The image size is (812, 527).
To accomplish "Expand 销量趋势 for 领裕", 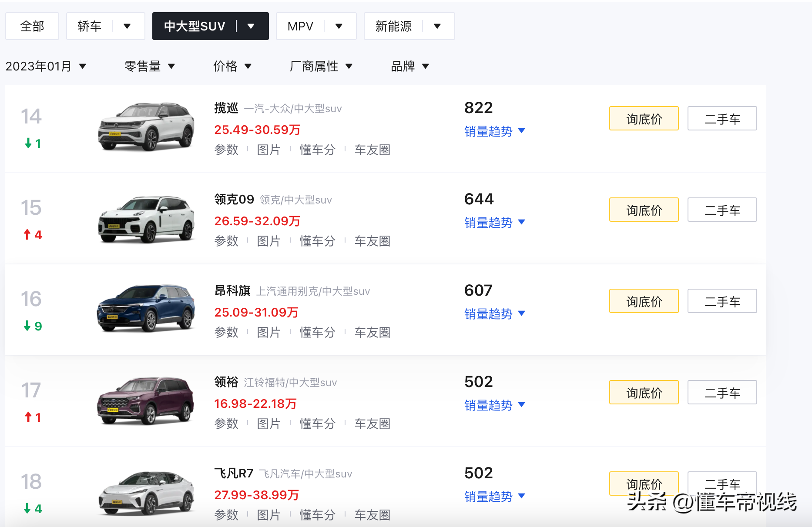I will tap(494, 405).
